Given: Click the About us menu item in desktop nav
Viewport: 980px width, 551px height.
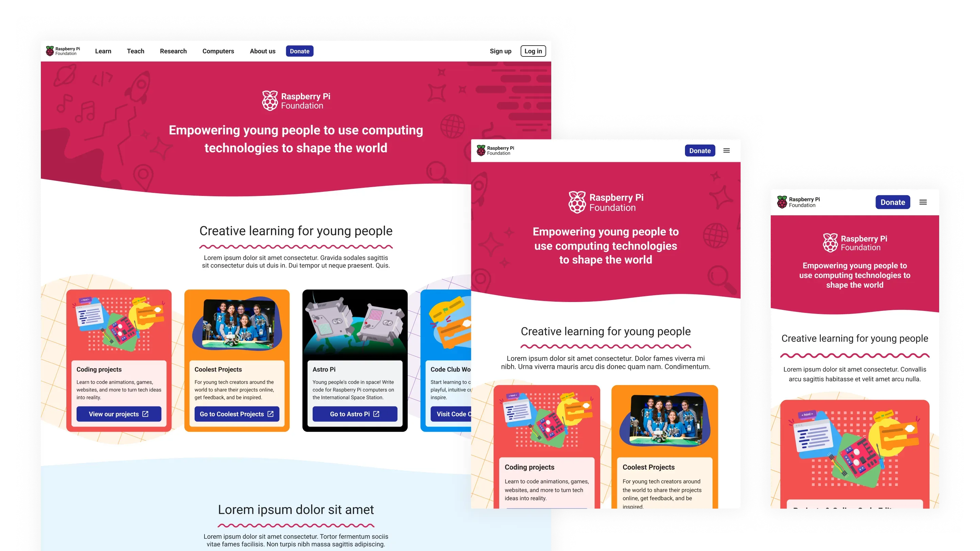Looking at the screenshot, I should (262, 51).
